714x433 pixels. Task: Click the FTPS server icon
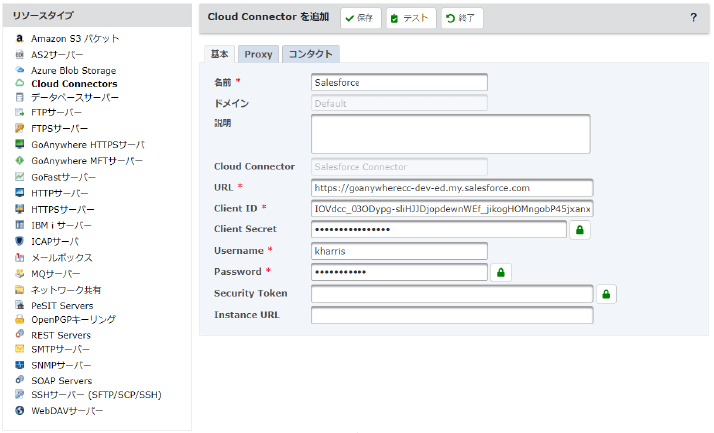20,128
